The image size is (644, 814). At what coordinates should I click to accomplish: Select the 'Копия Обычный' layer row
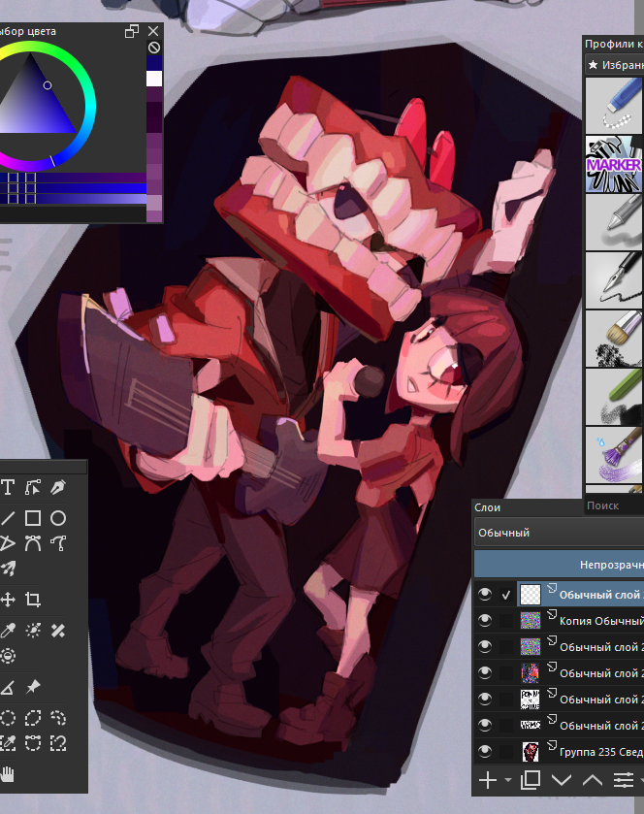[x=581, y=620]
